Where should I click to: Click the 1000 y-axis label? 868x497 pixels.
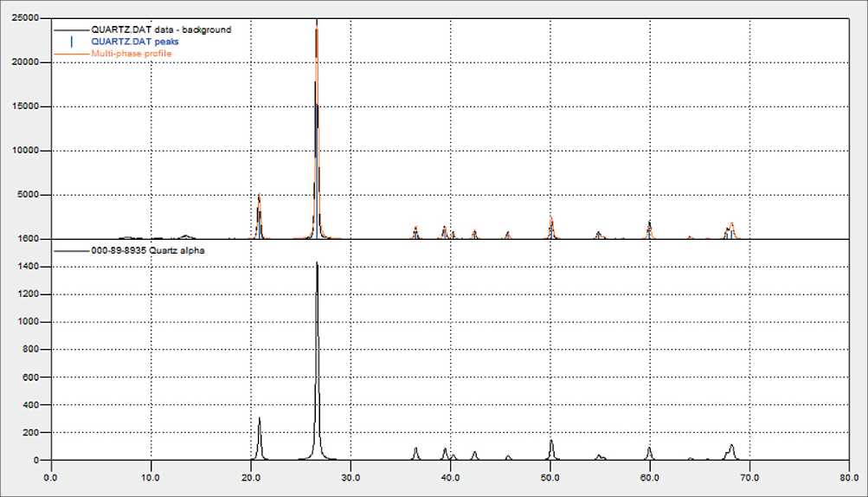click(x=28, y=322)
